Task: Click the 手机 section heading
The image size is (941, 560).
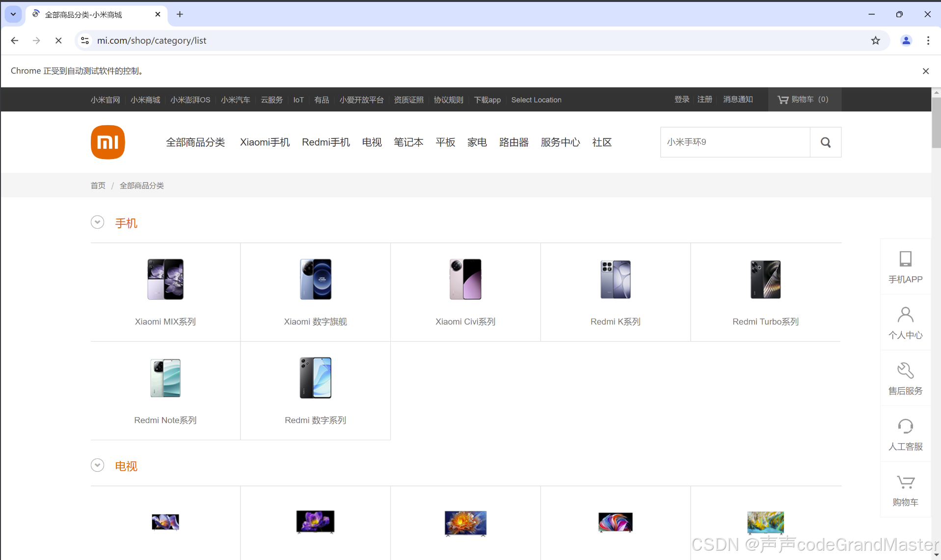Action: 126,223
